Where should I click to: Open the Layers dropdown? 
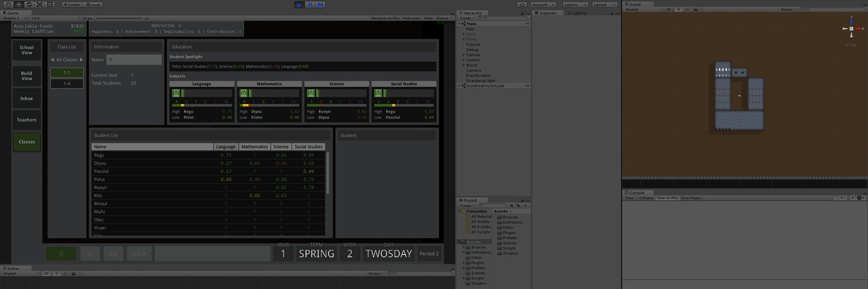point(575,4)
